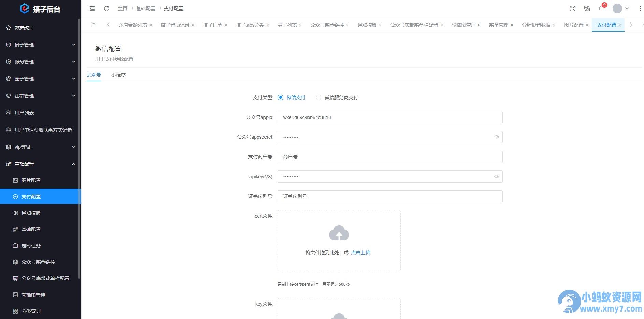Viewport: 644px width, 319px height.
Task: Open the 轮播图管理 page tab
Action: (x=463, y=25)
